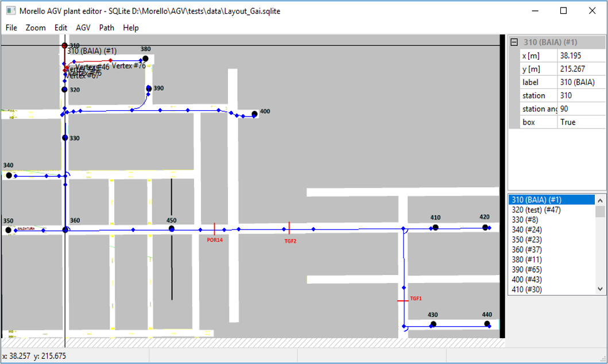Select the red POR14 marker
This screenshot has width=608, height=364.
pyautogui.click(x=214, y=229)
